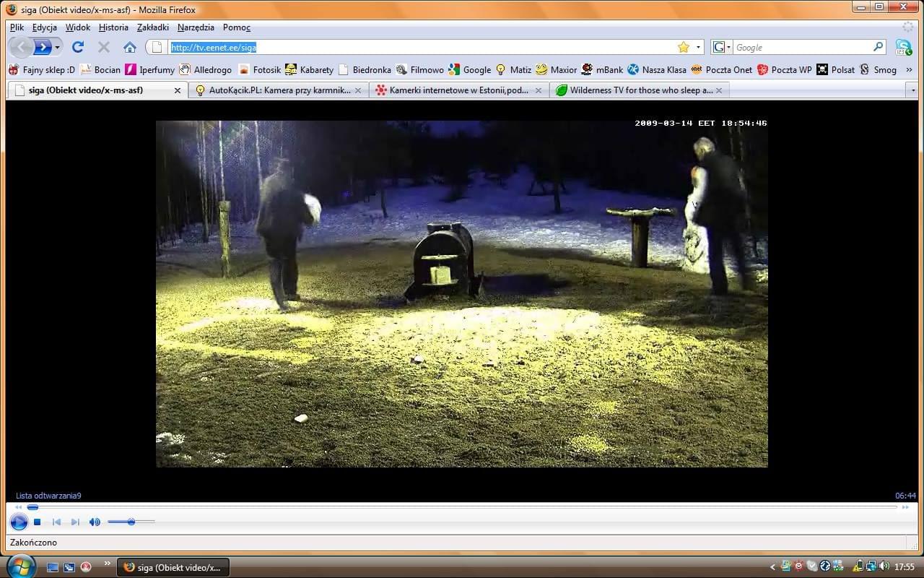Open the Pomoc menu
Viewport: 924px width, 578px height.
pos(237,27)
